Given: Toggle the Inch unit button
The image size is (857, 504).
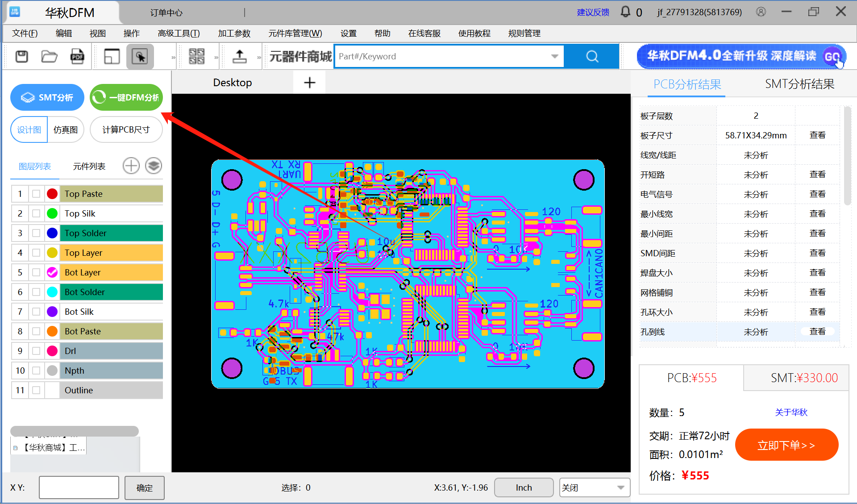Looking at the screenshot, I should point(524,487).
